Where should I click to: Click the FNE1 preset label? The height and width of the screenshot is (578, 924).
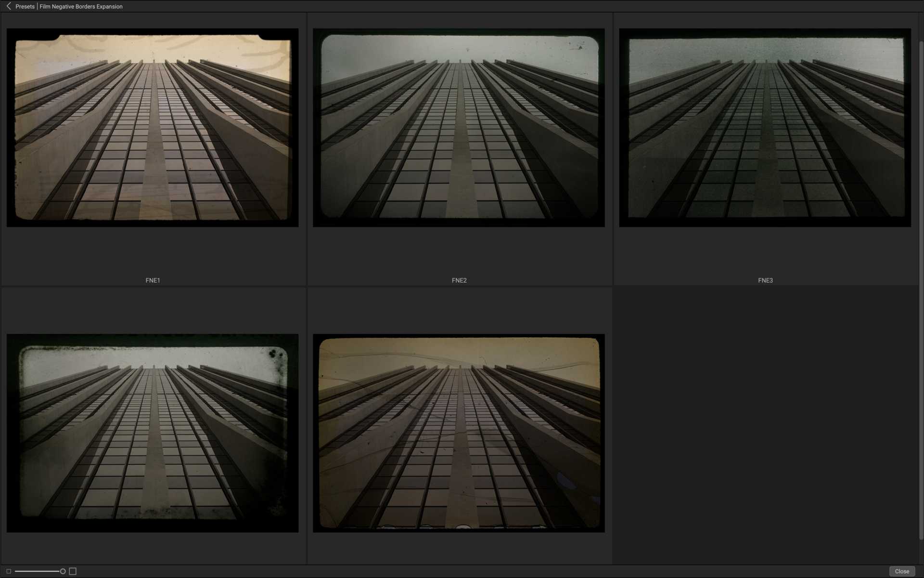[x=153, y=280]
